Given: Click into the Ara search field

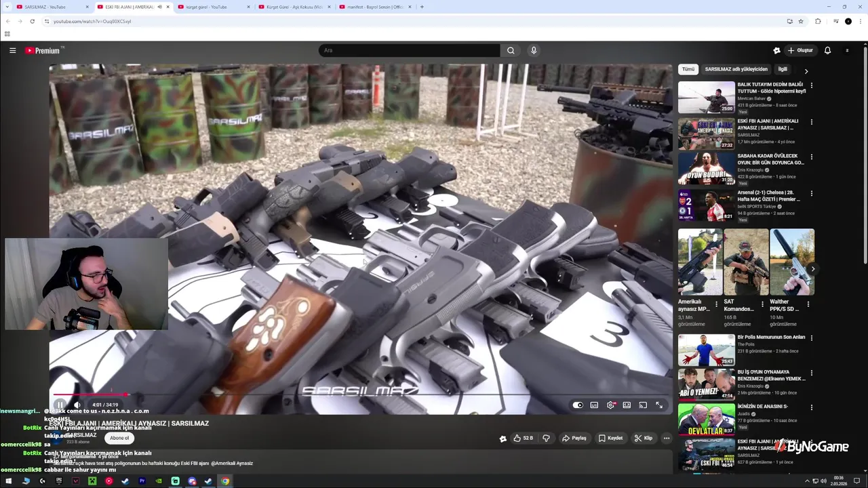Looking at the screenshot, I should pyautogui.click(x=410, y=50).
